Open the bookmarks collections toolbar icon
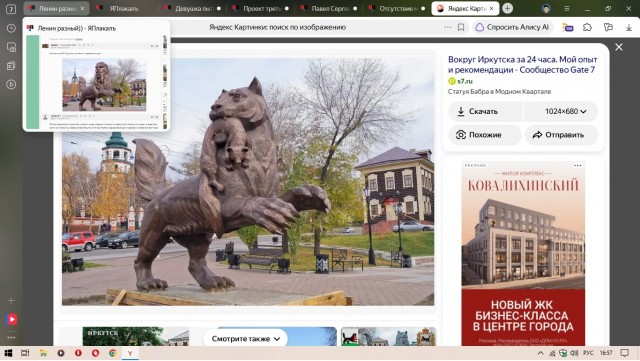 coord(608,27)
